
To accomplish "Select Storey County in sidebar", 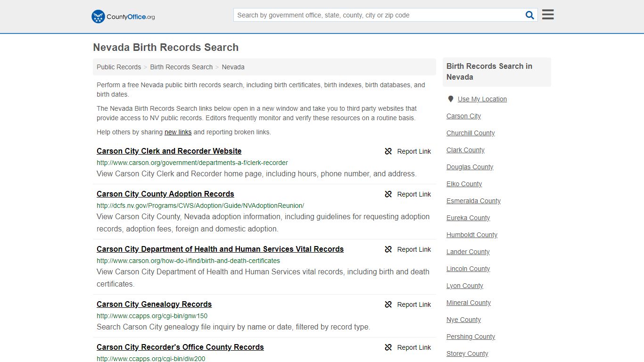I will 467,354.
